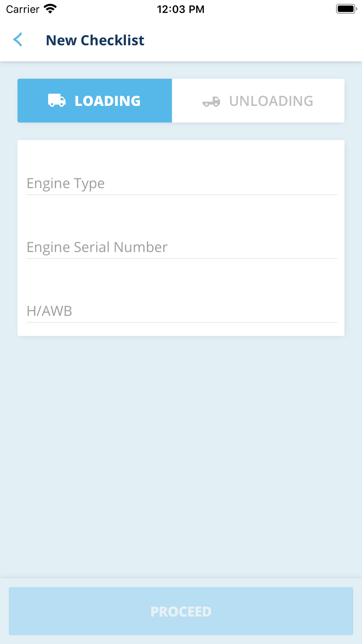Click the 12:03 PM clock

(x=181, y=9)
